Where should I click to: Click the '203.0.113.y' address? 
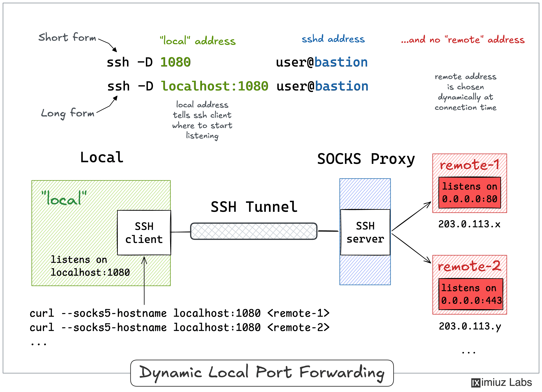[x=470, y=327]
